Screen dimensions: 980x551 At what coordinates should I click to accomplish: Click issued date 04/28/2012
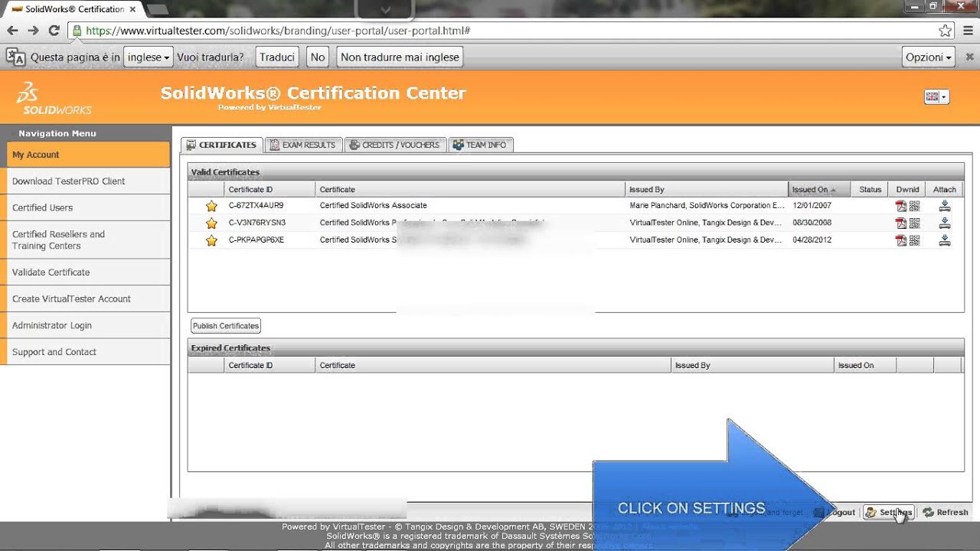coord(812,240)
